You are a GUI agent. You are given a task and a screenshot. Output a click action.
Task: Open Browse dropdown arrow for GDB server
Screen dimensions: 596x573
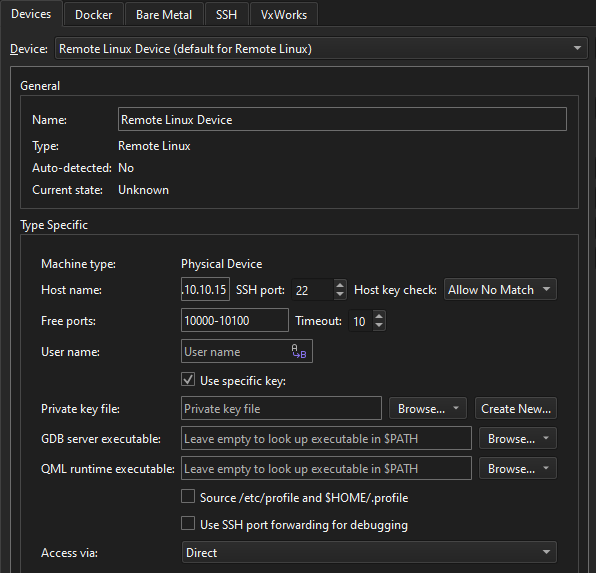[x=546, y=438]
